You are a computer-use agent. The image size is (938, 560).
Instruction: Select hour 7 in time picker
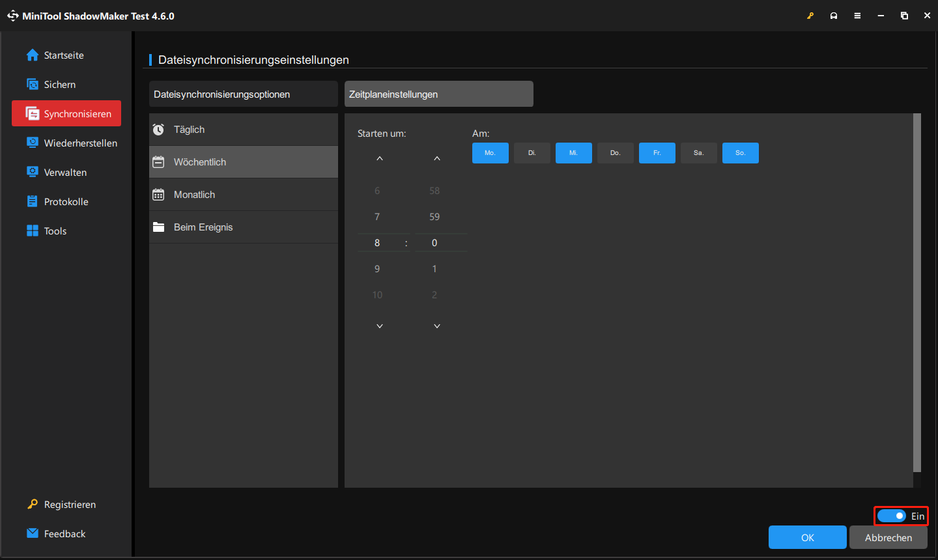click(377, 217)
